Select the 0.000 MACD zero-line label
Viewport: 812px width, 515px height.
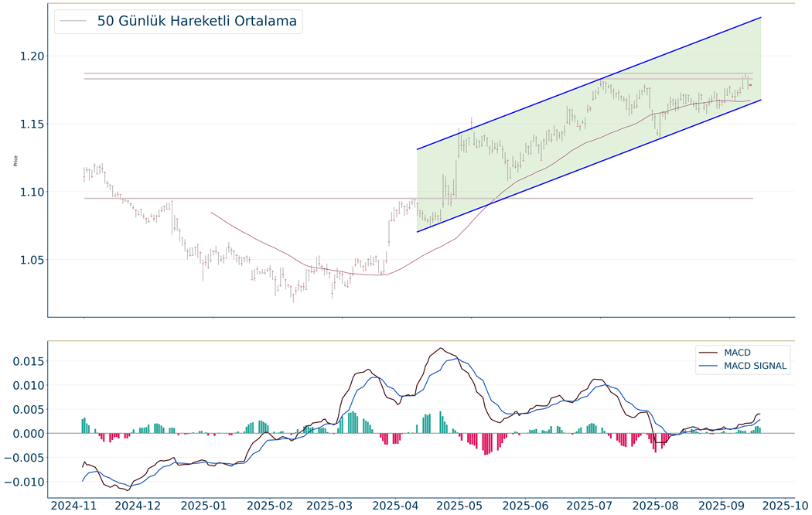point(25,434)
